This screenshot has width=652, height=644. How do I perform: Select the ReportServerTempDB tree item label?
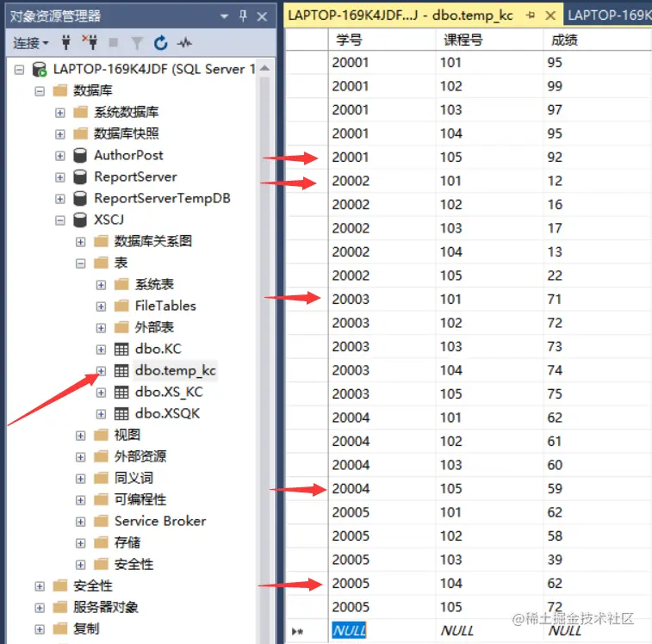click(162, 198)
